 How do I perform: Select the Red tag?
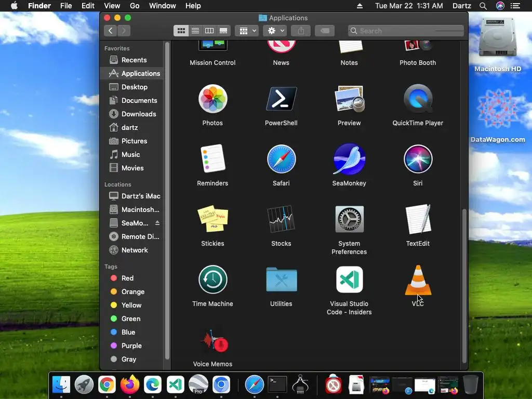(131, 278)
